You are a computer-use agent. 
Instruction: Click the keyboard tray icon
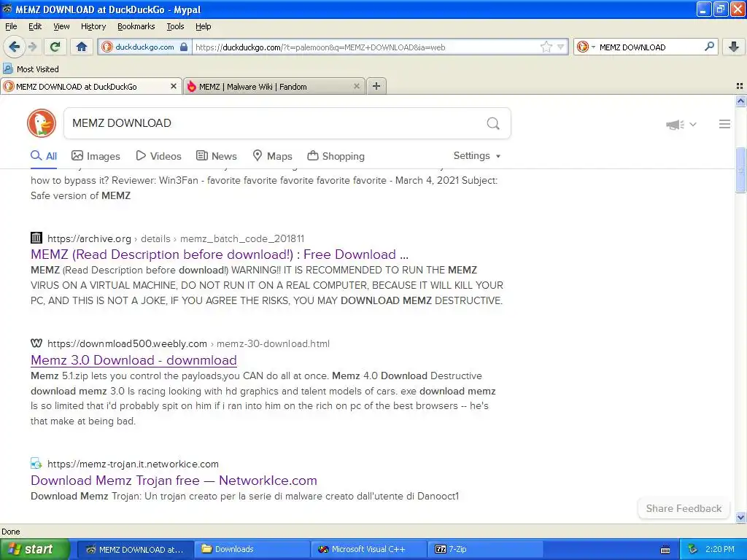pos(665,550)
